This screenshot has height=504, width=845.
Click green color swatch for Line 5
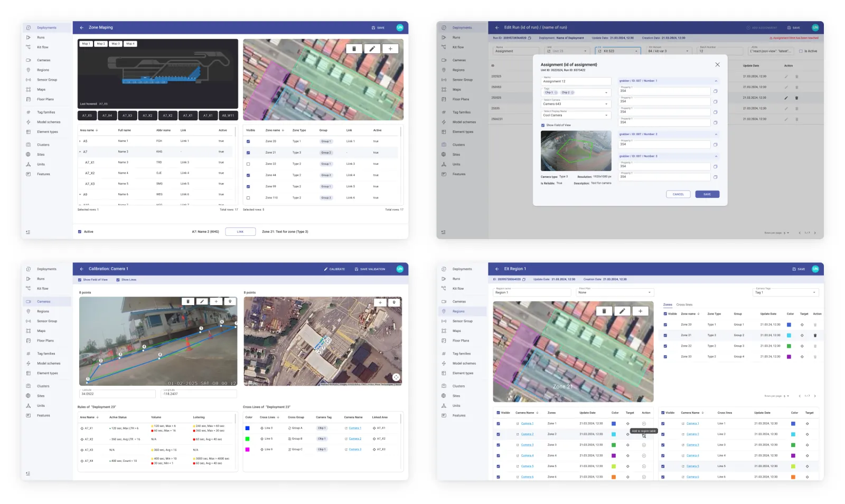pos(247,439)
